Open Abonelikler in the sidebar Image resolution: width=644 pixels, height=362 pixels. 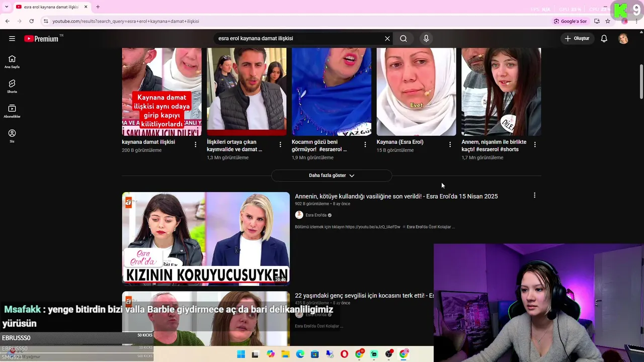[x=12, y=111]
